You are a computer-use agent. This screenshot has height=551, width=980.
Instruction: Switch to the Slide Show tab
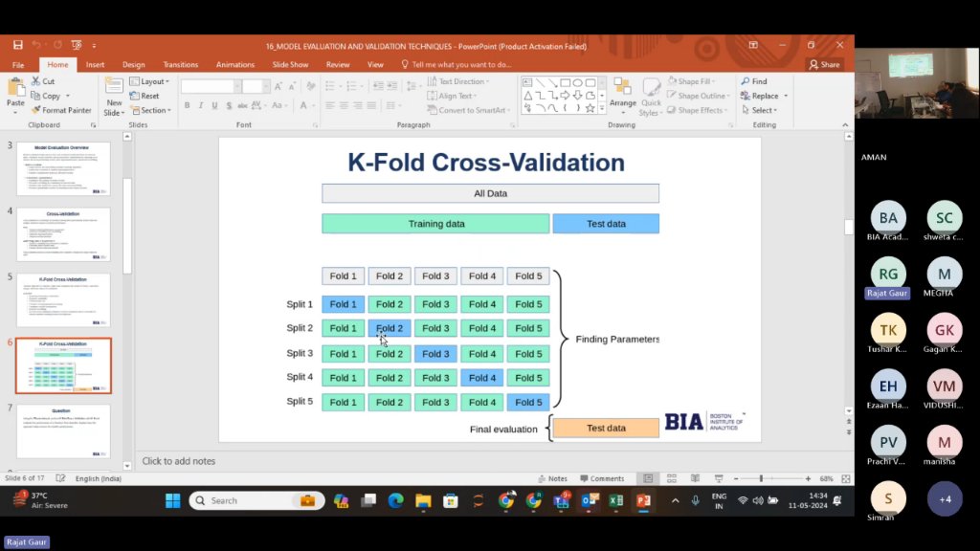pyautogui.click(x=290, y=64)
